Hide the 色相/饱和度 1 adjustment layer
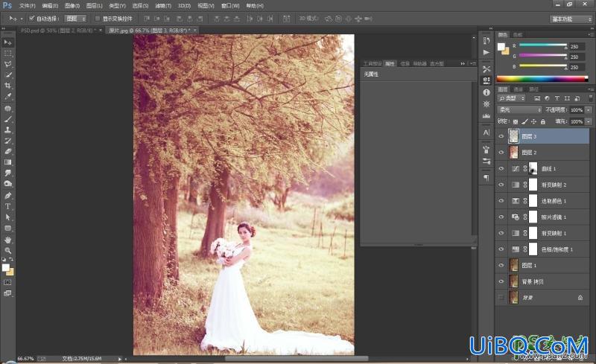The height and width of the screenshot is (364, 596). click(x=501, y=249)
